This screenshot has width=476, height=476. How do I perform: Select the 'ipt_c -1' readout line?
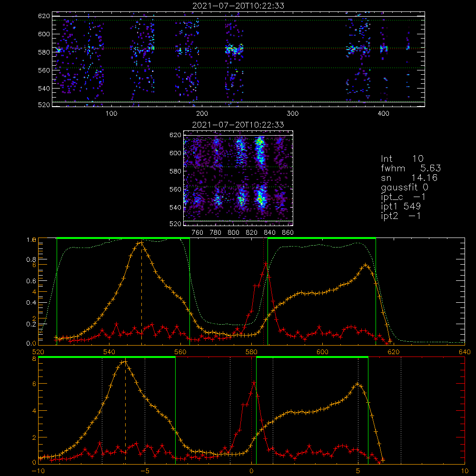404,197
